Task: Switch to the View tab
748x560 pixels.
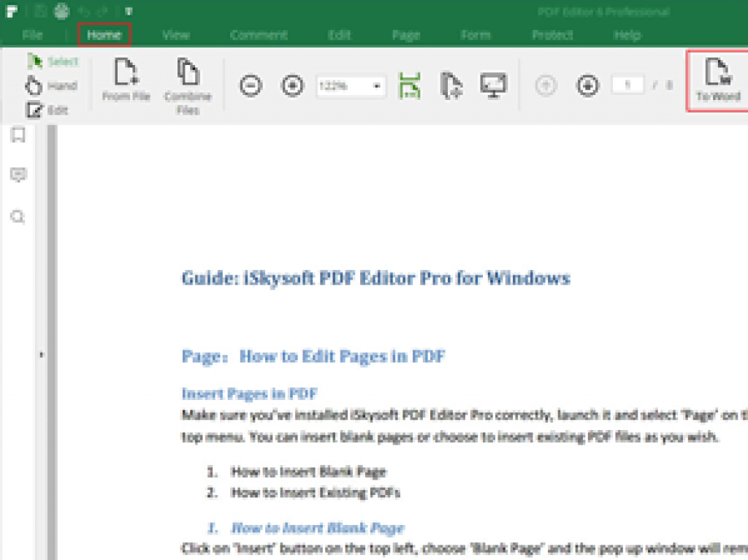Action: pos(176,35)
